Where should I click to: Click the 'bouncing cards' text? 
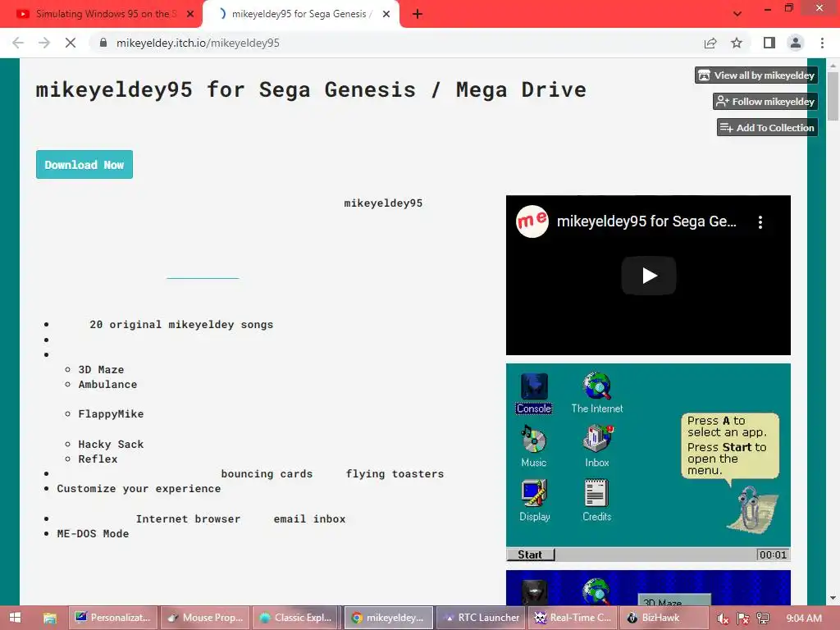pyautogui.click(x=267, y=473)
